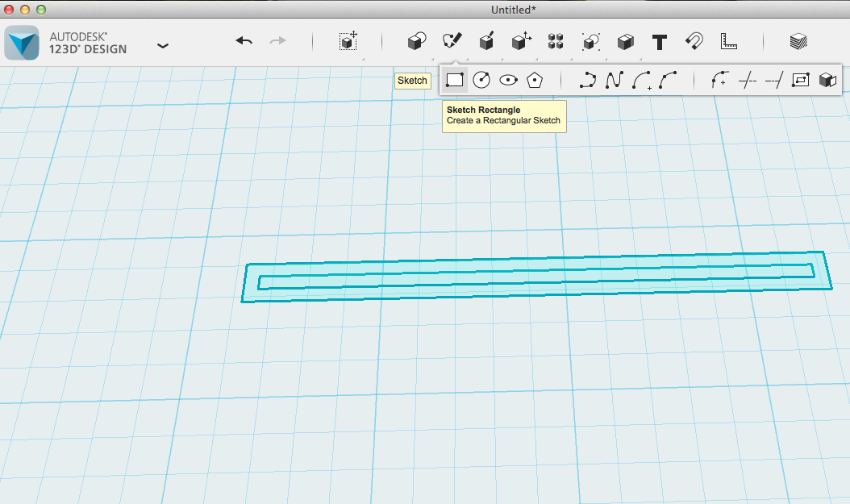Select the Sketch Fillet tool
The width and height of the screenshot is (850, 504).
point(720,80)
